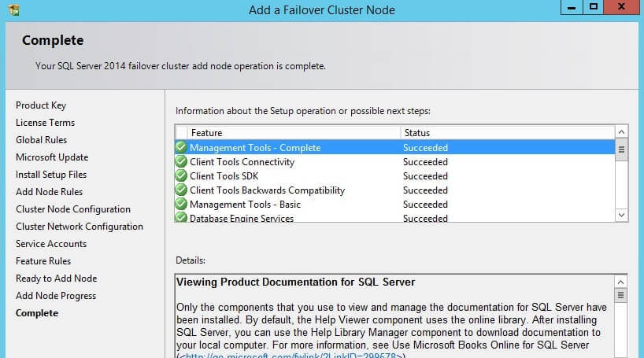This screenshot has height=358, width=644.
Task: Click the Feature column header
Action: [294, 133]
